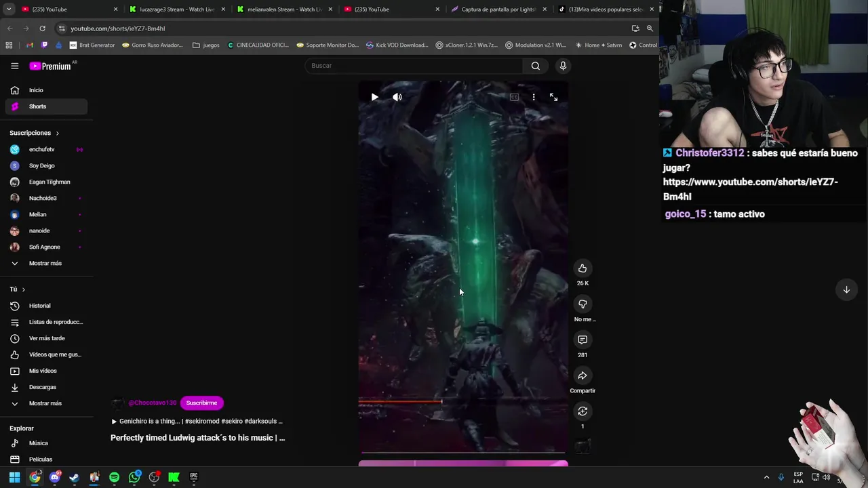The width and height of the screenshot is (868, 488).
Task: Open the Twitch bookmark icon
Action: 45,45
